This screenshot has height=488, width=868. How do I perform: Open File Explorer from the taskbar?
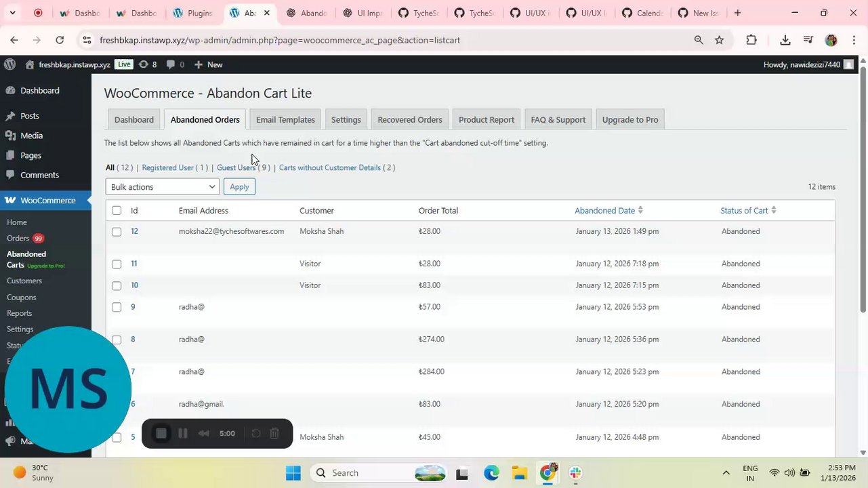click(x=520, y=473)
